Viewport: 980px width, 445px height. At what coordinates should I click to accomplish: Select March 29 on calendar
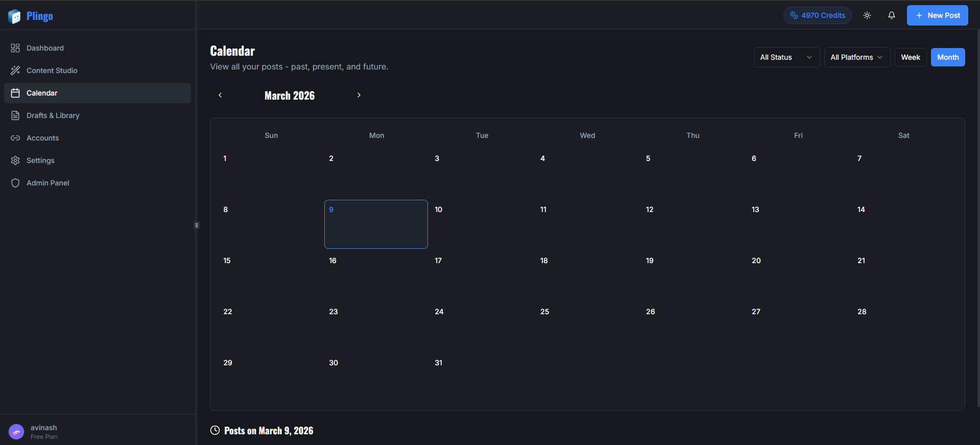pos(271,378)
